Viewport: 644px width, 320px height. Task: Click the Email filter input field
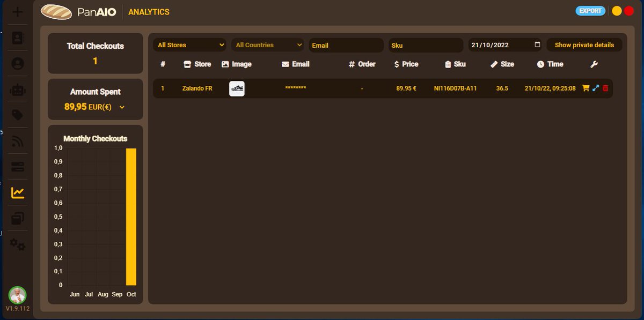click(x=346, y=45)
